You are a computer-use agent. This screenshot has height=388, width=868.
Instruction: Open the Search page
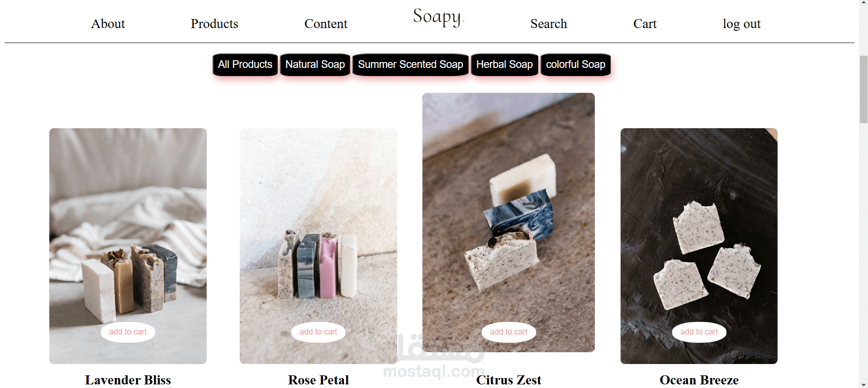click(549, 24)
